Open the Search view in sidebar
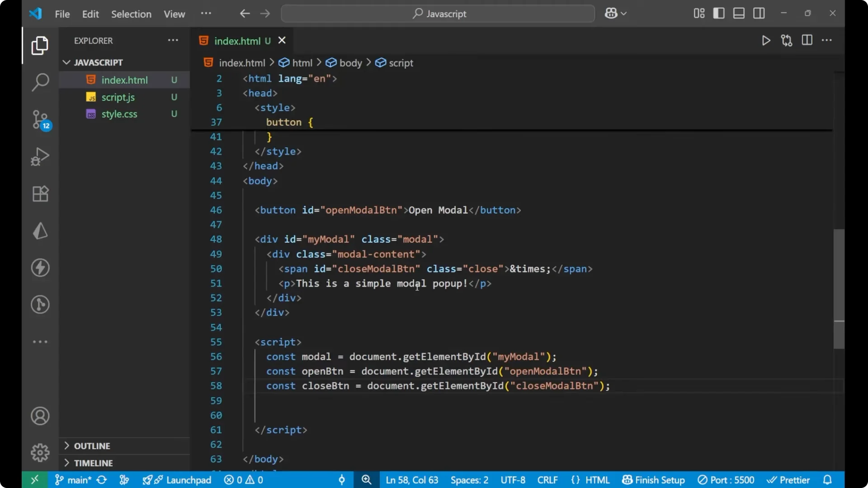Screen dimensions: 868x488 (40, 82)
